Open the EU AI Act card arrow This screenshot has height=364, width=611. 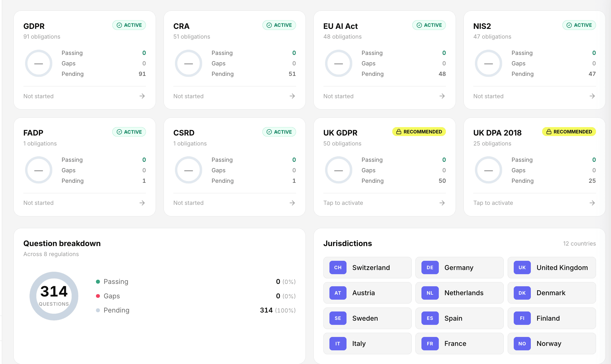point(442,96)
